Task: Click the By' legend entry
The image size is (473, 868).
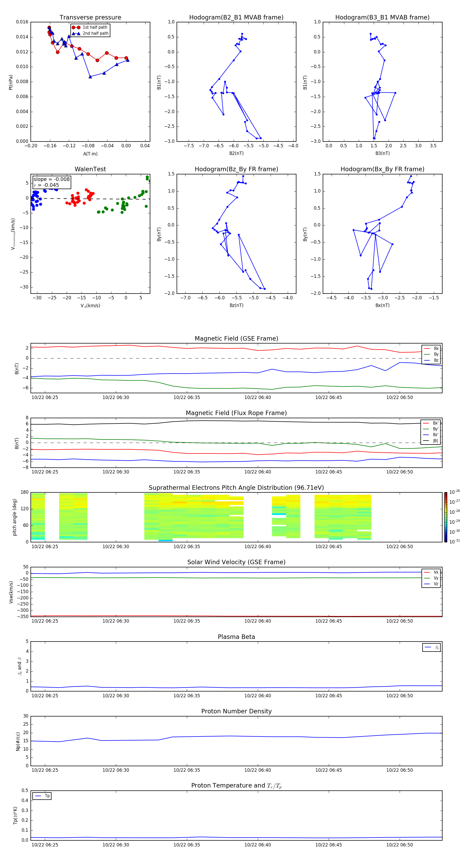Action: point(431,429)
